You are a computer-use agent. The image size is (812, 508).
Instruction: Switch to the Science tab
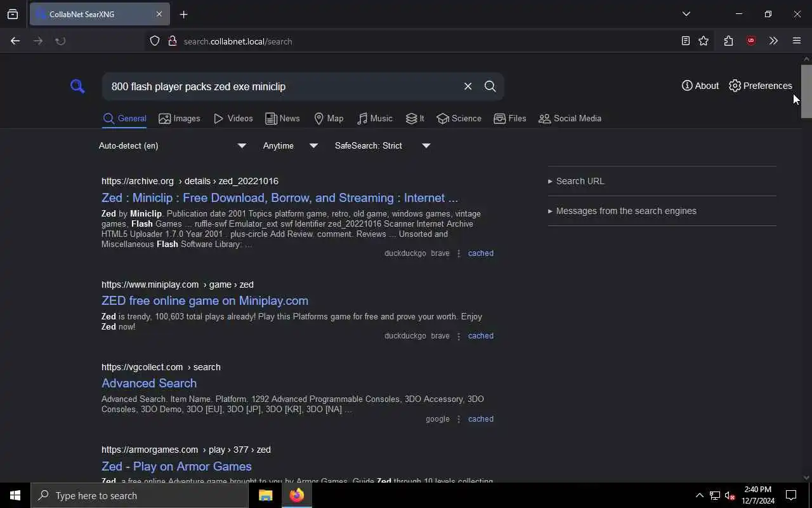pos(459,118)
